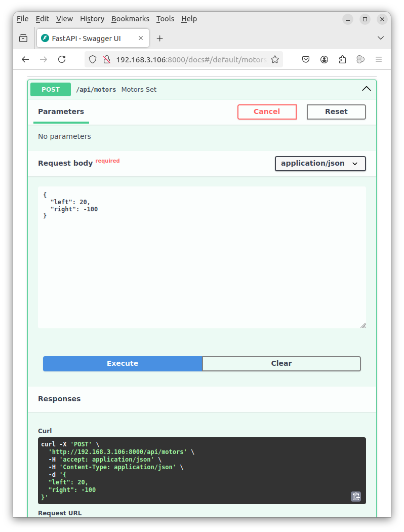Open the application/json content type dropdown
The image size is (404, 532).
click(x=320, y=164)
